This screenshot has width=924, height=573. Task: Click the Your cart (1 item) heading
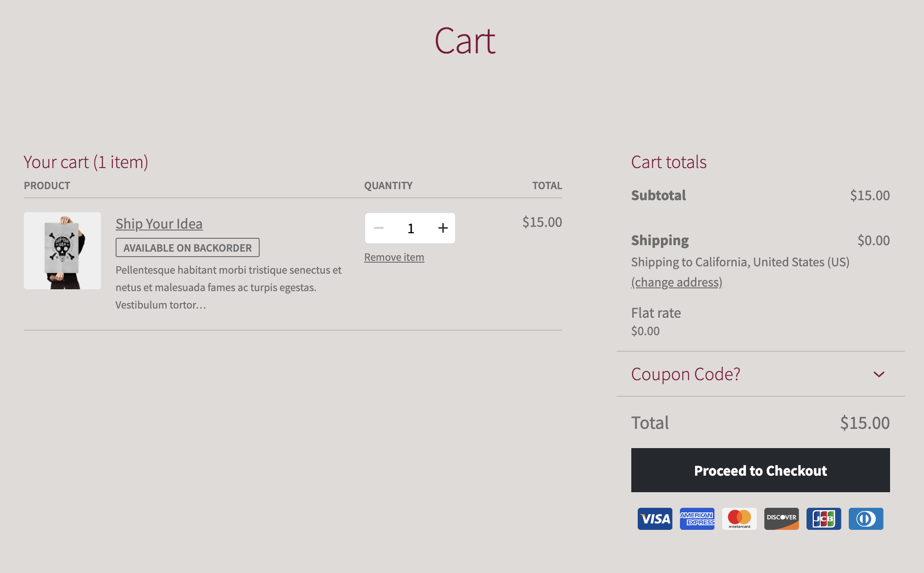tap(86, 162)
